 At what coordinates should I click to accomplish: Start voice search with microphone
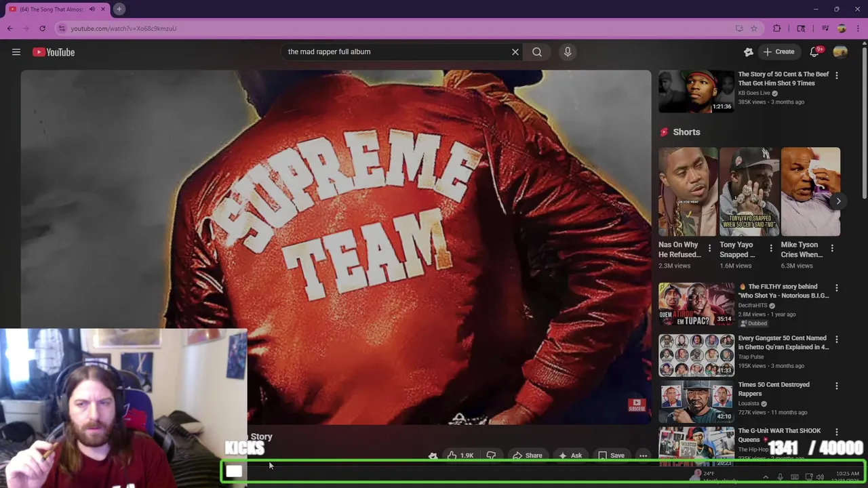click(x=568, y=52)
